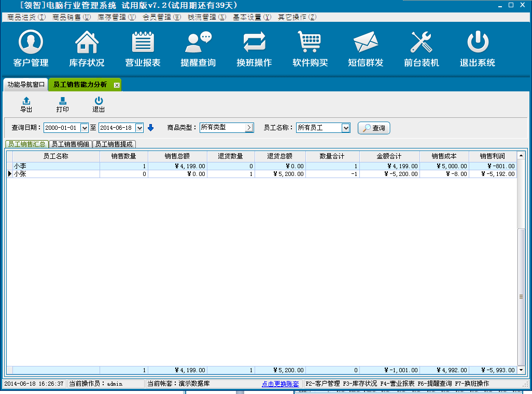Open the 库存管理 menu

point(117,17)
